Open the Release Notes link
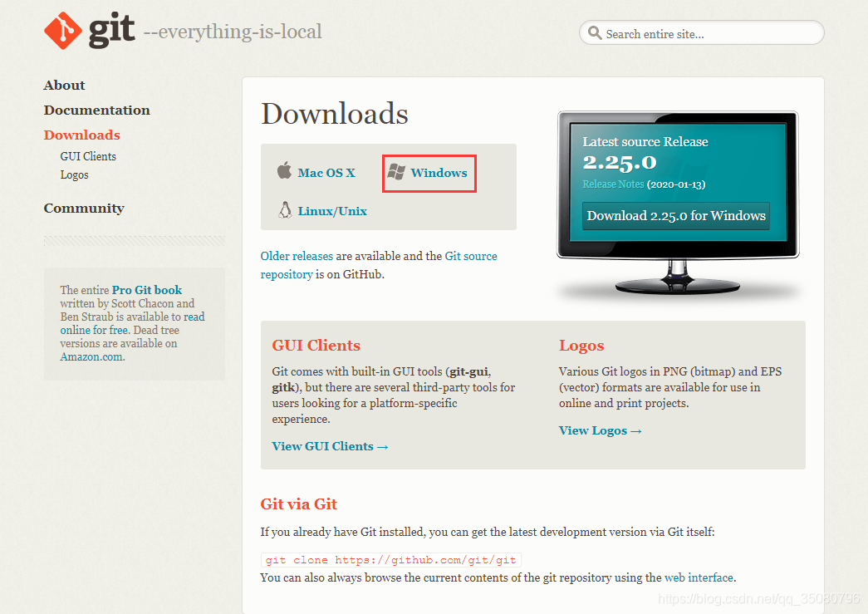868x614 pixels. pos(613,184)
